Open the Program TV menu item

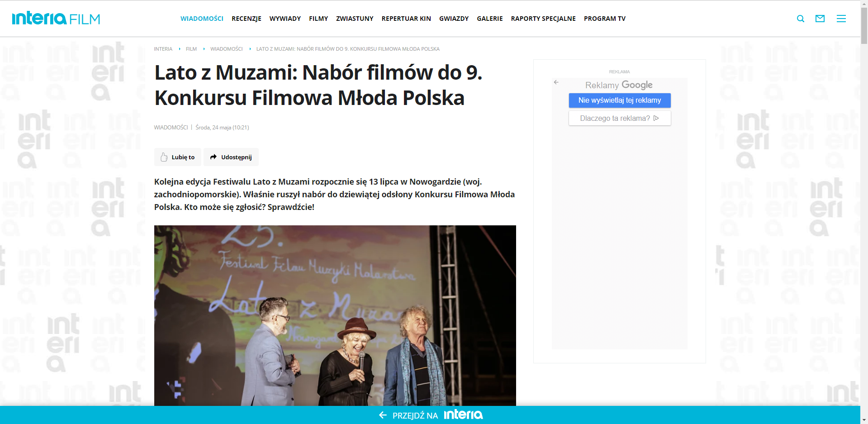pos(604,19)
